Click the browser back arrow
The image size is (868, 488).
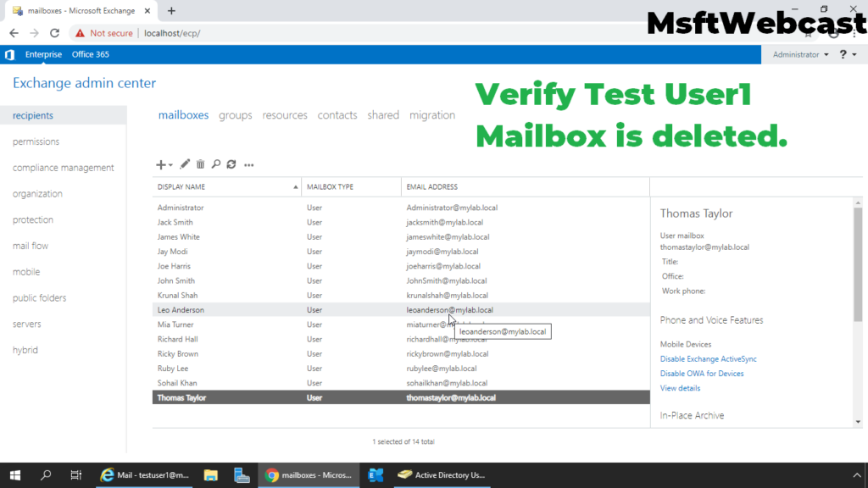point(14,33)
